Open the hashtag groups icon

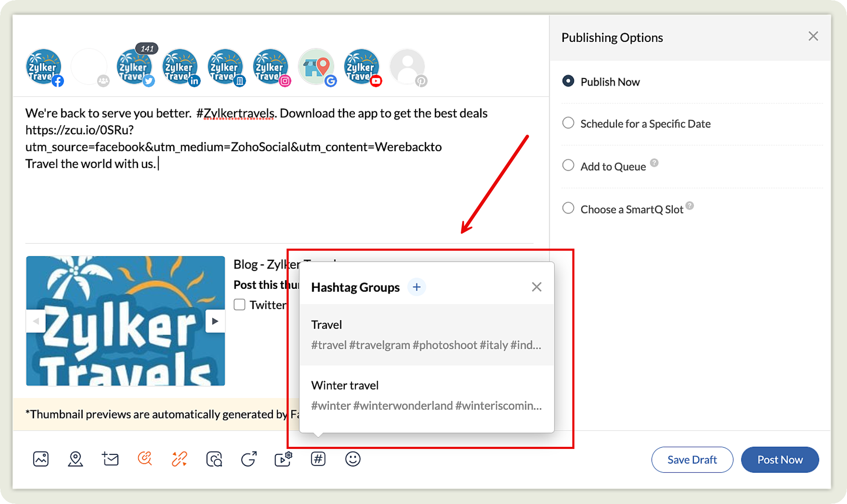(318, 459)
